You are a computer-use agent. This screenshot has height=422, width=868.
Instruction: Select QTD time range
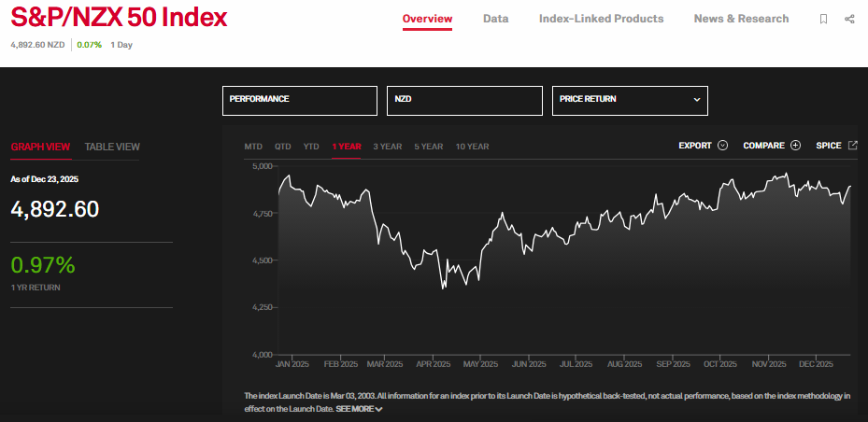[283, 147]
